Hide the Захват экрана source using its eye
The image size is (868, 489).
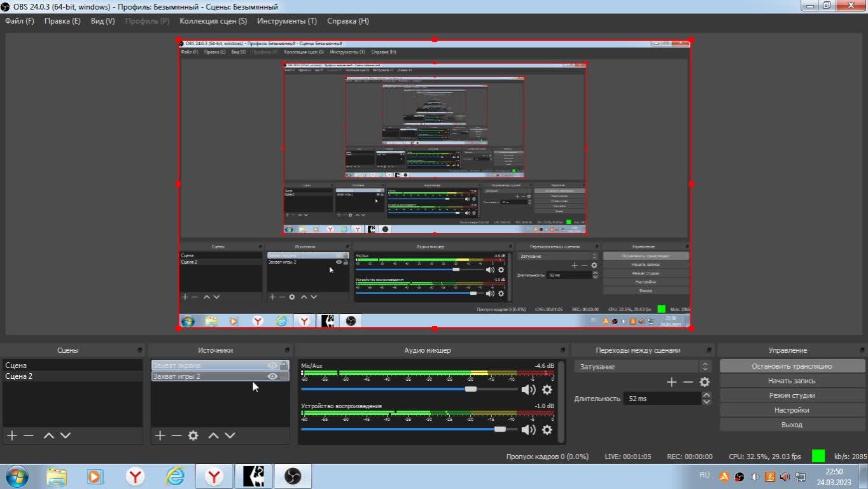[x=272, y=365]
